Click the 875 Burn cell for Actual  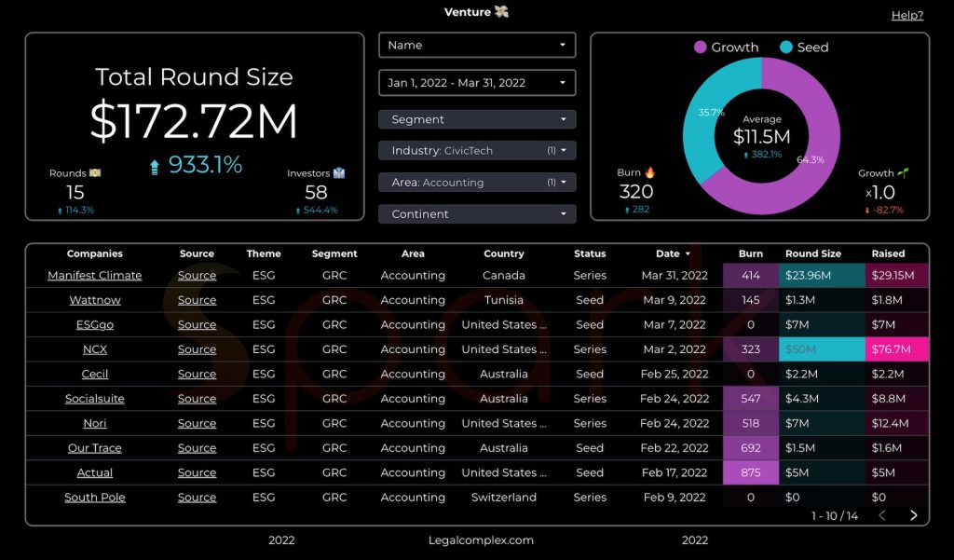(751, 472)
